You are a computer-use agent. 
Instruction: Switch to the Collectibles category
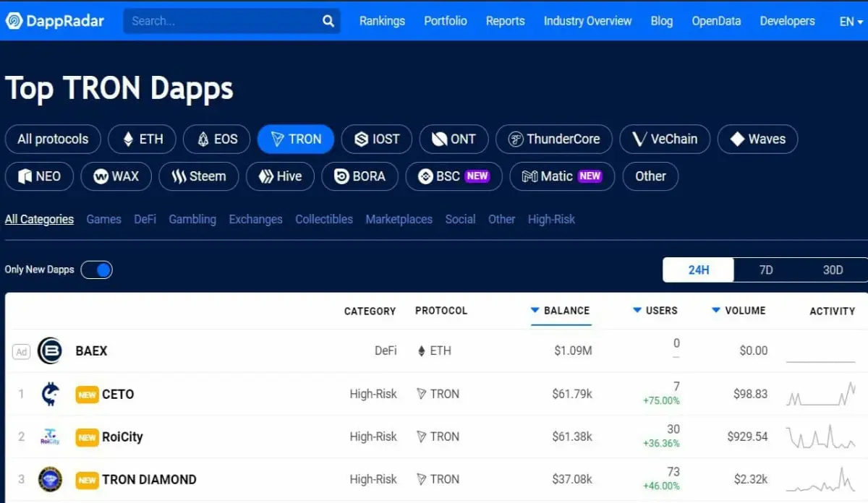coord(324,219)
